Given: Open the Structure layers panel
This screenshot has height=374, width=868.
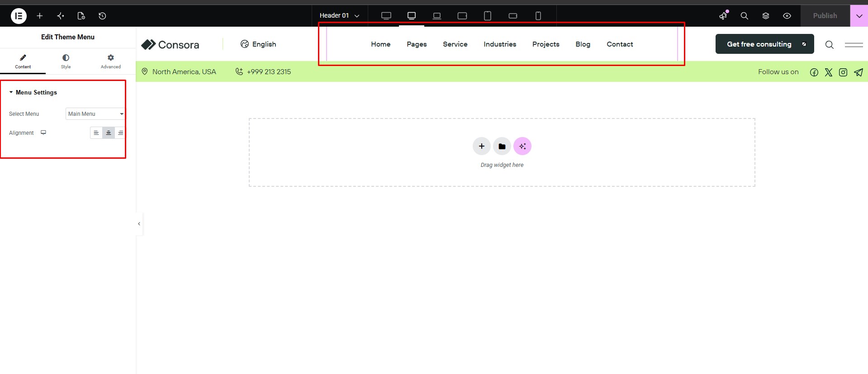Looking at the screenshot, I should 766,16.
